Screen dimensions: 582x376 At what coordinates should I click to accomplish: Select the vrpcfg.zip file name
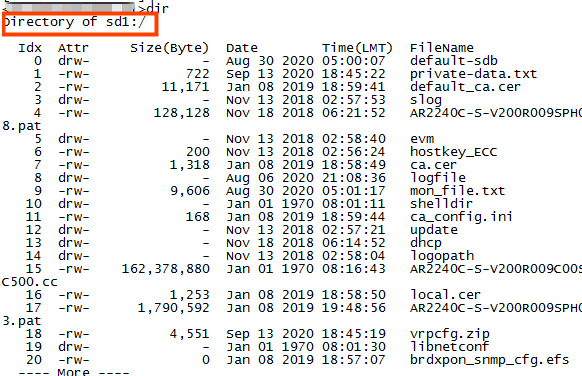(450, 334)
